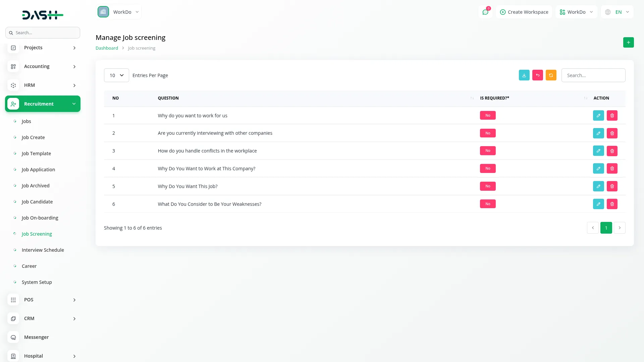Click the green plus create button

(628, 43)
